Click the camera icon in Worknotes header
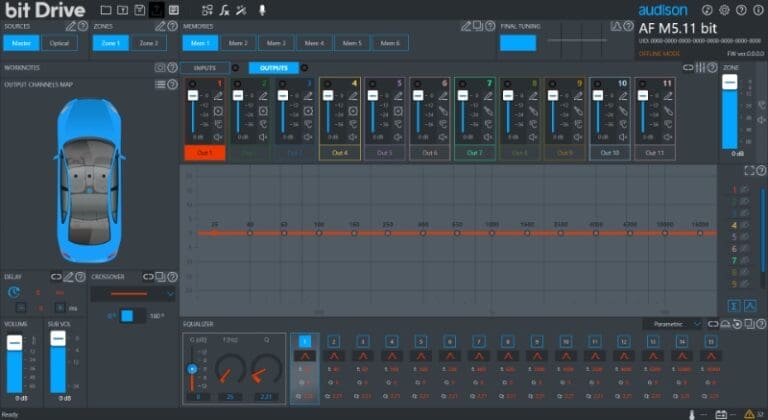 [x=158, y=68]
